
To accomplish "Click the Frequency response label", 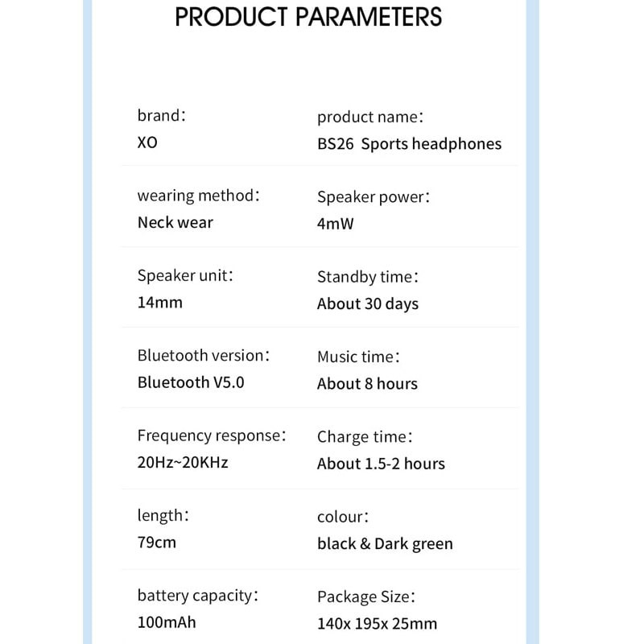I will pos(212,436).
